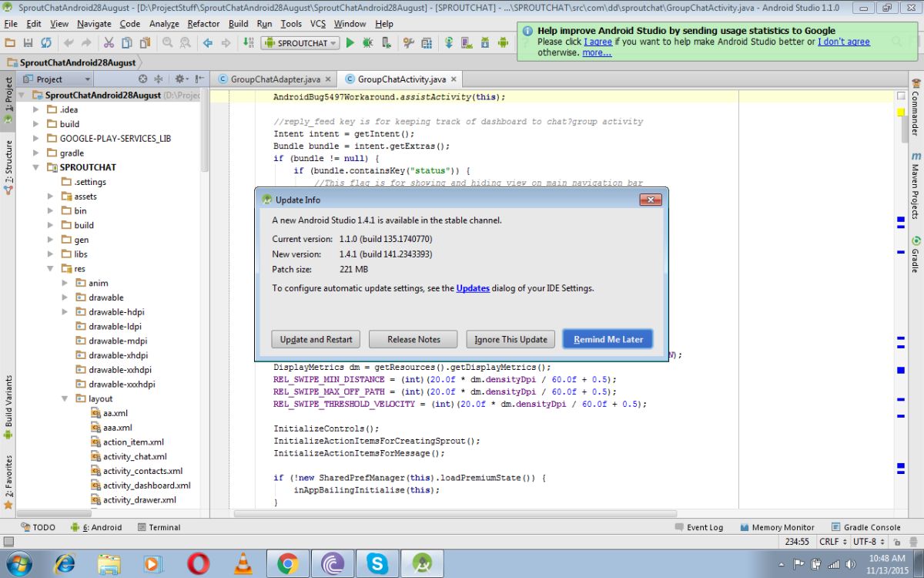Collapse the SPROUTCHAT module node

(36, 167)
